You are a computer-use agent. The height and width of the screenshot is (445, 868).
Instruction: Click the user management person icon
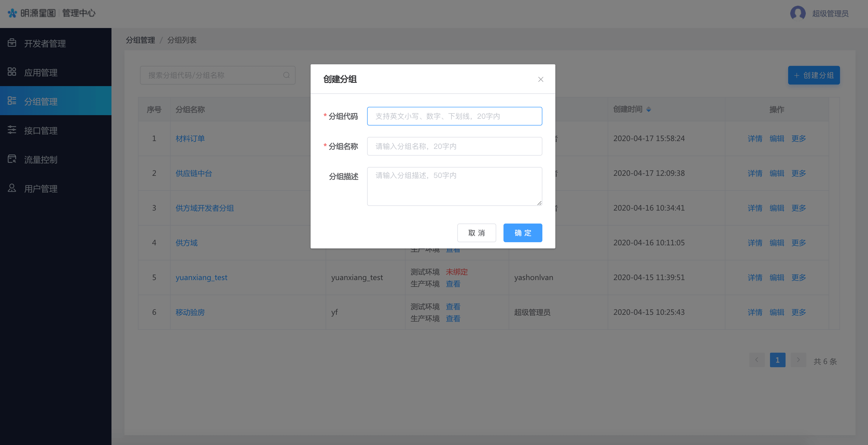coord(12,188)
